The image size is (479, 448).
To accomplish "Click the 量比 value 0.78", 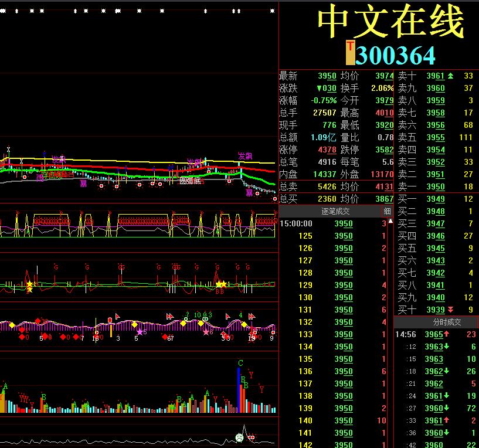I will click(x=386, y=137).
